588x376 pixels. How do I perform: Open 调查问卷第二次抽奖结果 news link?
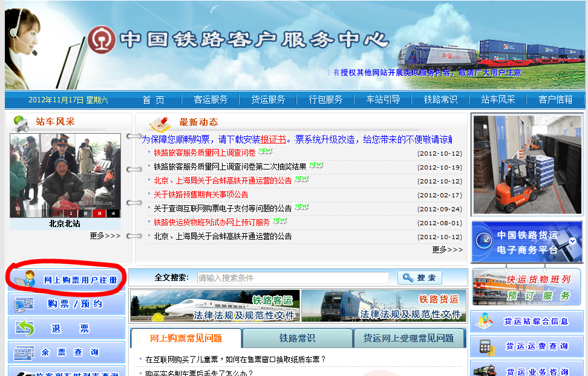point(230,167)
